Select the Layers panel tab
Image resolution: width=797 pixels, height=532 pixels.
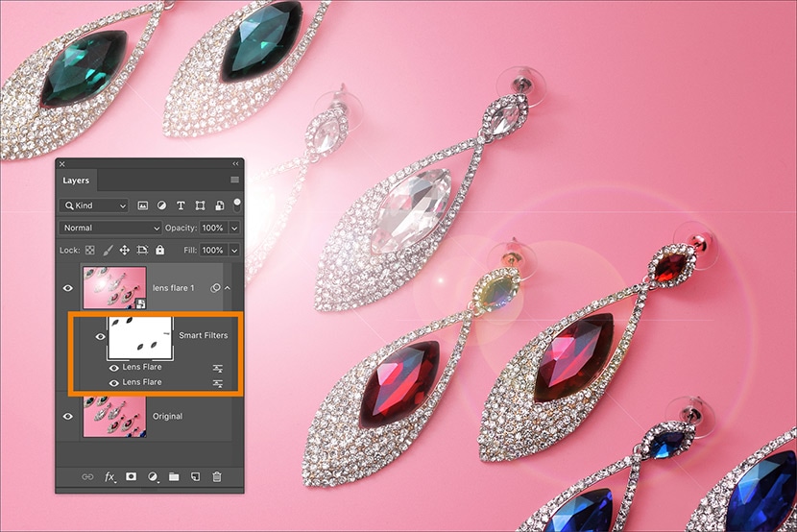point(76,181)
